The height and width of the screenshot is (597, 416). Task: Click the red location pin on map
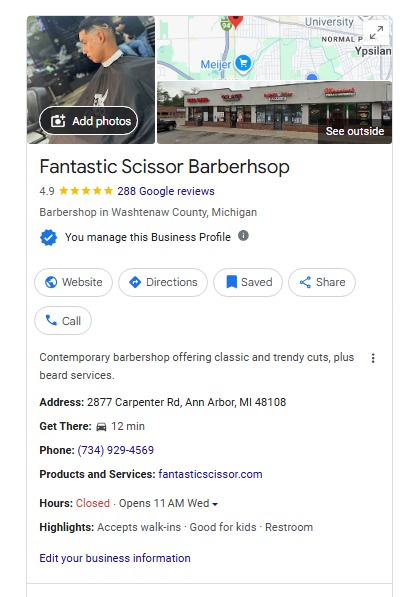click(236, 21)
